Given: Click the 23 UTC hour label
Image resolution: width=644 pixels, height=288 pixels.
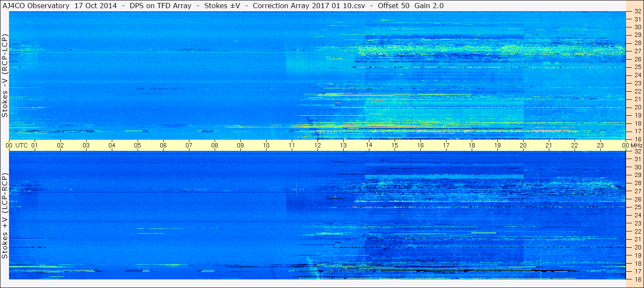Looking at the screenshot, I should tap(600, 146).
